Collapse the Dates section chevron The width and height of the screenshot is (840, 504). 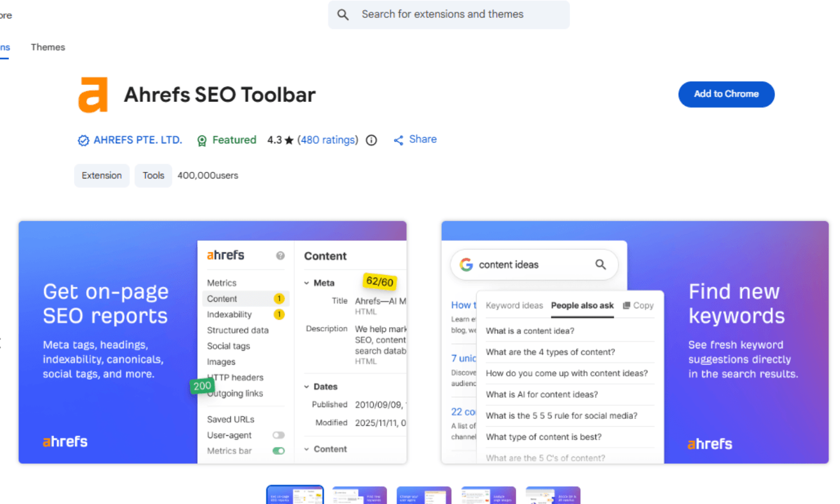tap(306, 386)
